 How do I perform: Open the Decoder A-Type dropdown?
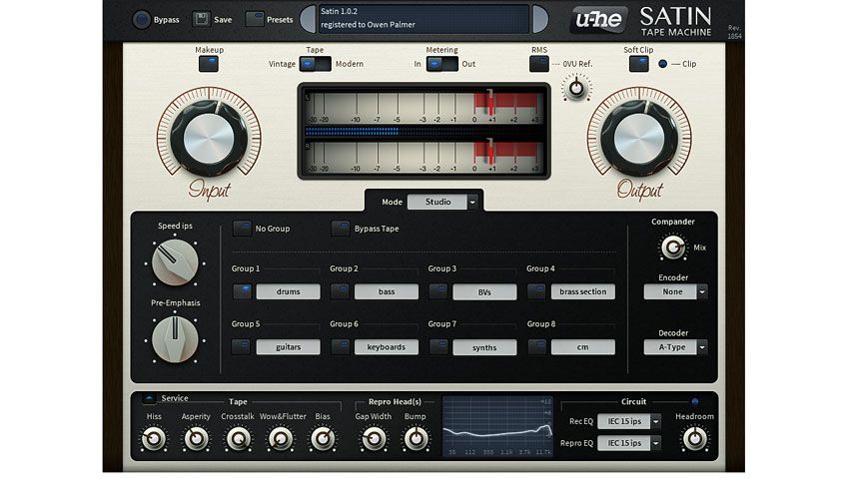point(676,347)
